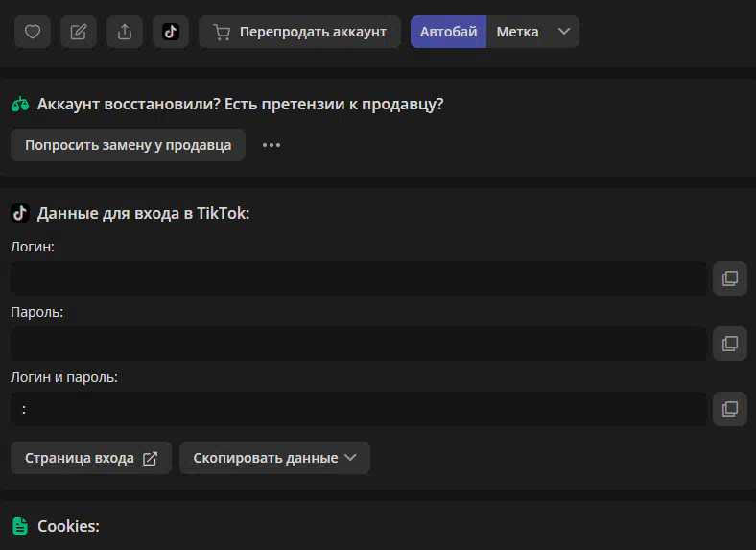756x550 pixels.
Task: Click the heart favorite icon
Action: 33,32
